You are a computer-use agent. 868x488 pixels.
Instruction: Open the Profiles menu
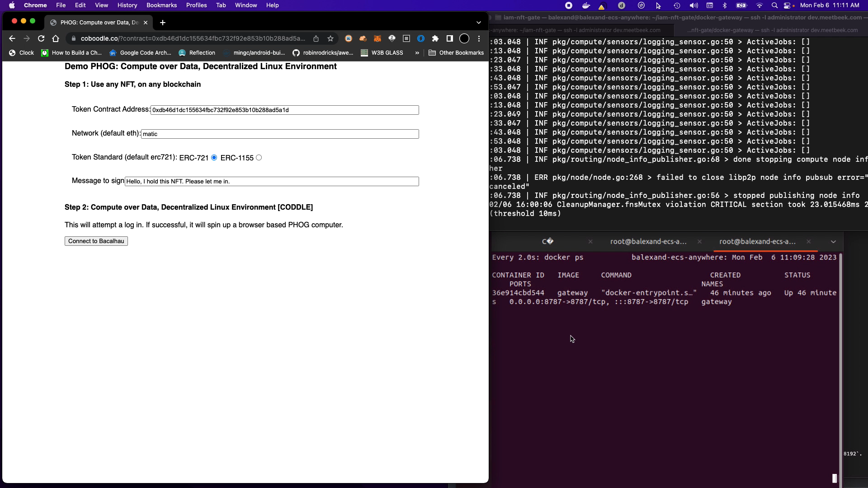pos(197,5)
